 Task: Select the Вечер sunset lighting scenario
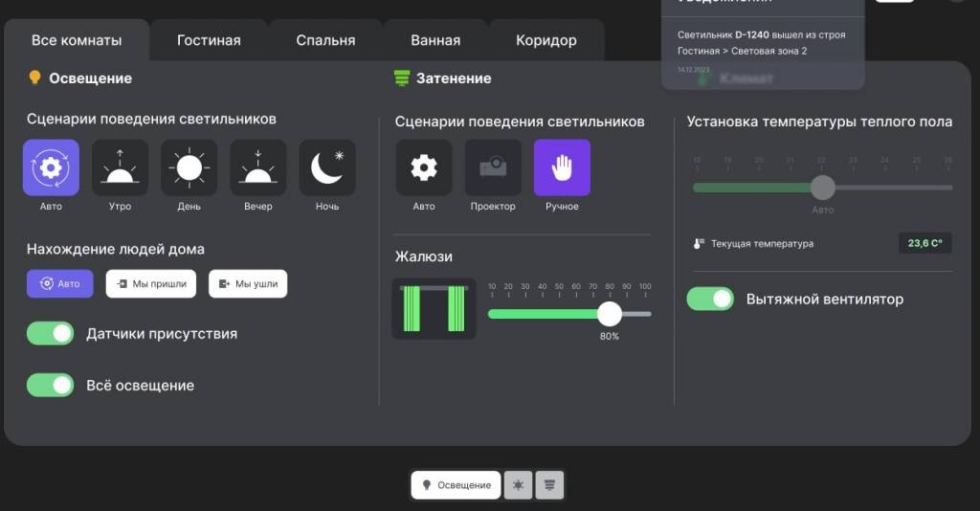[x=257, y=167]
